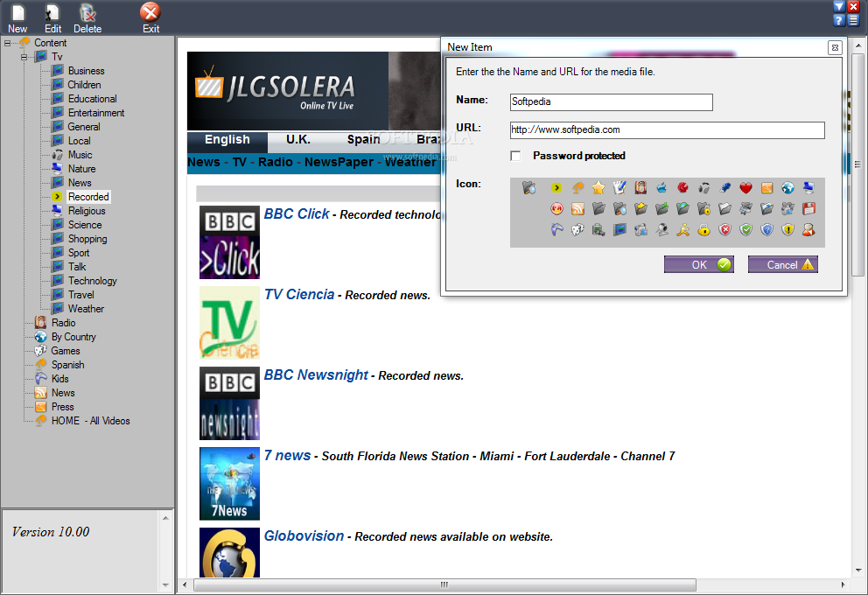Click the New toolbar button
This screenshot has width=868, height=595.
[17, 19]
